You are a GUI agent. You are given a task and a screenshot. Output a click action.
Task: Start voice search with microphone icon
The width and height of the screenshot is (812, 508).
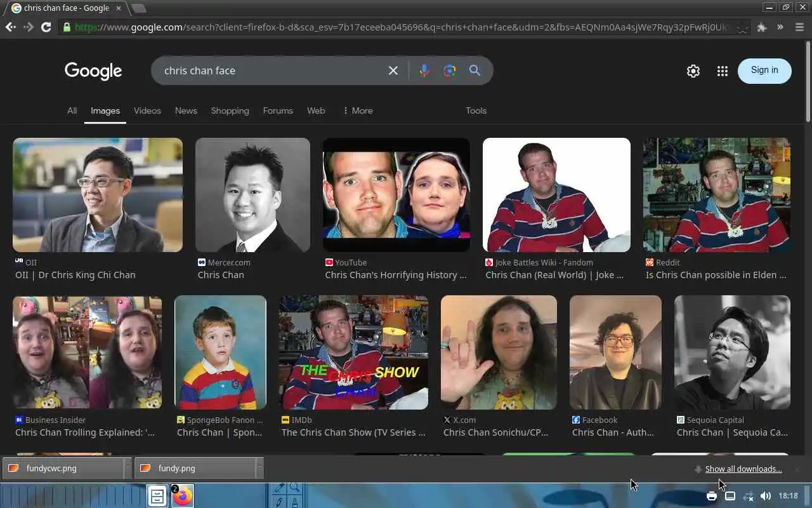coord(424,70)
